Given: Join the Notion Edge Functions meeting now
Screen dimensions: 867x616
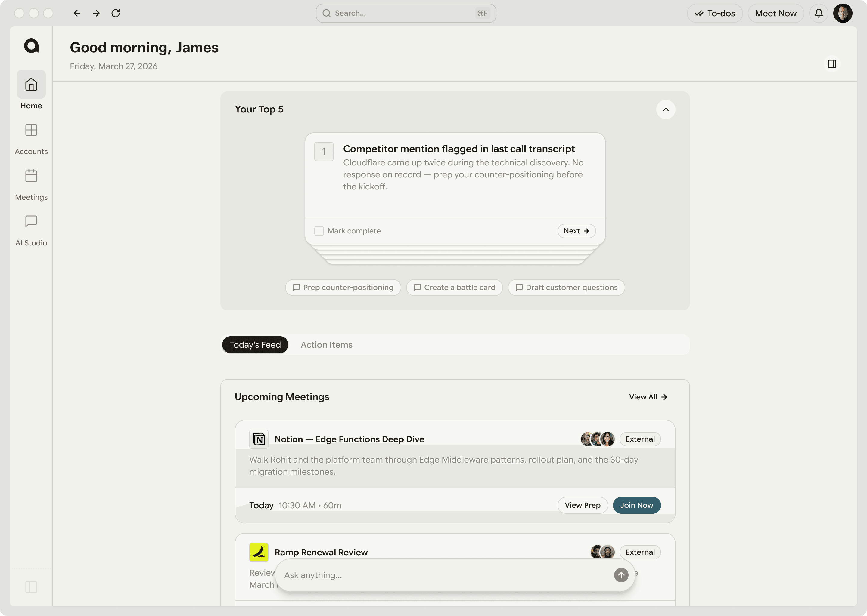Looking at the screenshot, I should pos(637,505).
